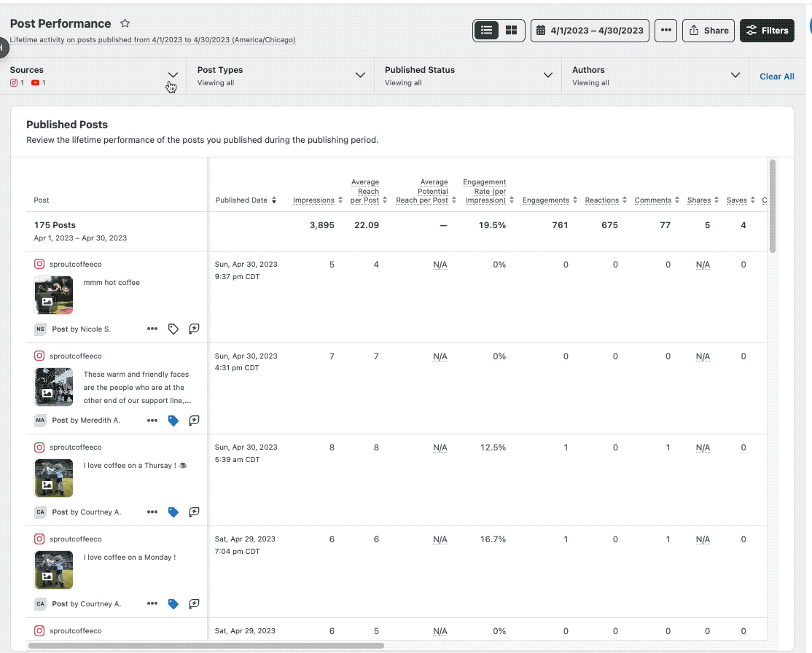
Task: Sort table by Comments
Action: 677,200
